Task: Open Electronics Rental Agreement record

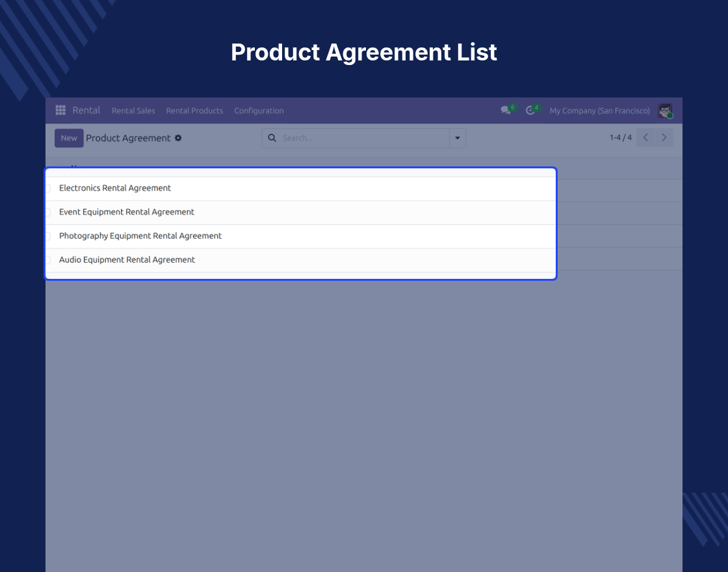Action: tap(114, 188)
